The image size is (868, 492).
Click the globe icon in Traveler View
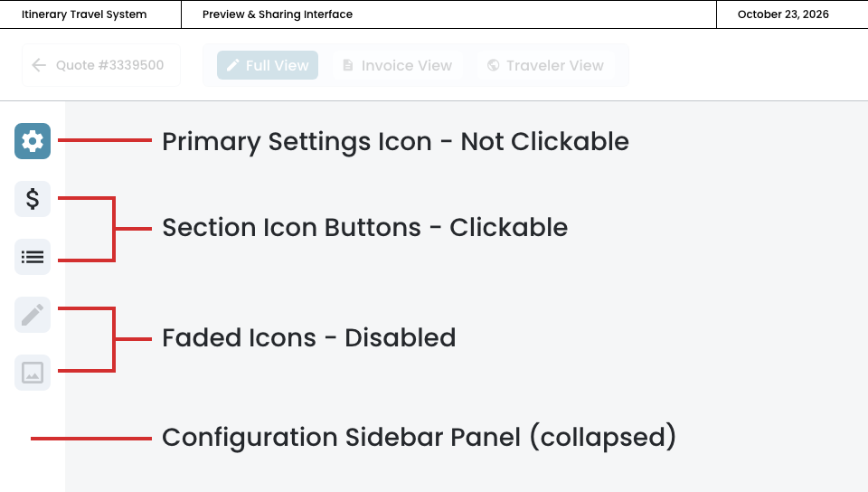493,65
